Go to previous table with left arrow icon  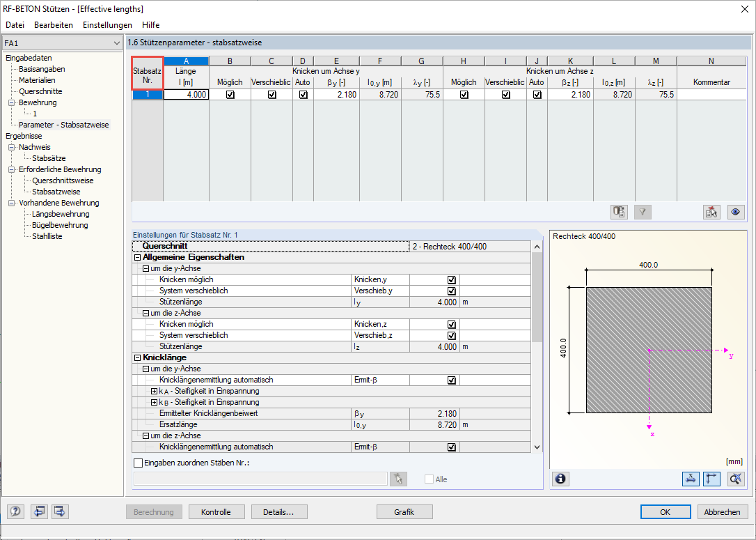point(39,511)
